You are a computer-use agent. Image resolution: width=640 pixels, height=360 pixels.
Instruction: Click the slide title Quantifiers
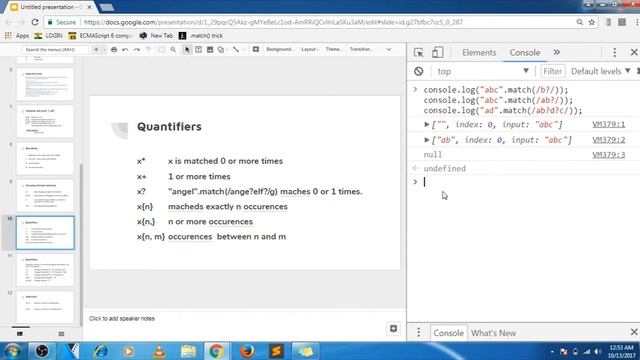coord(169,127)
